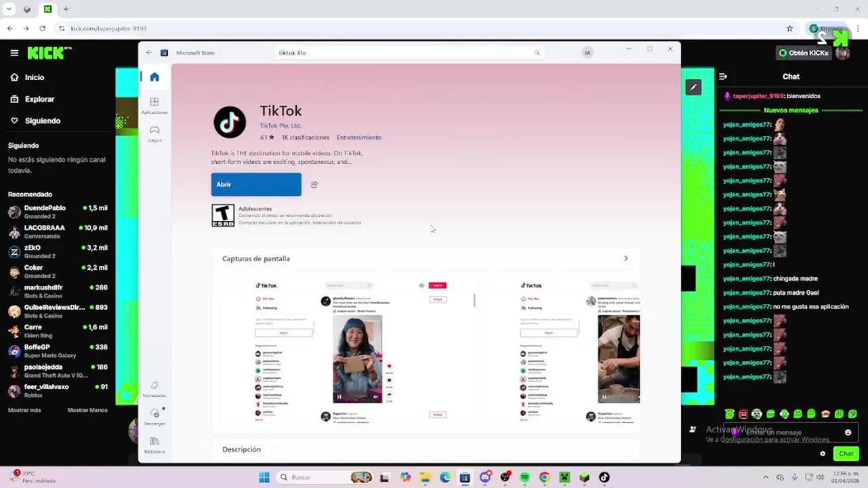Switch to the Kick browser tab
The image size is (868, 488).
47,9
